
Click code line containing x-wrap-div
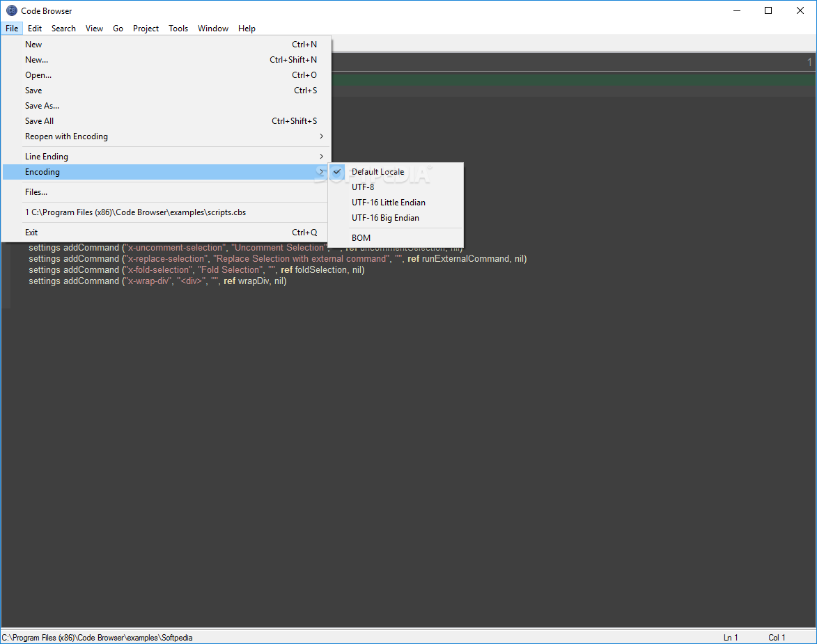pyautogui.click(x=157, y=281)
